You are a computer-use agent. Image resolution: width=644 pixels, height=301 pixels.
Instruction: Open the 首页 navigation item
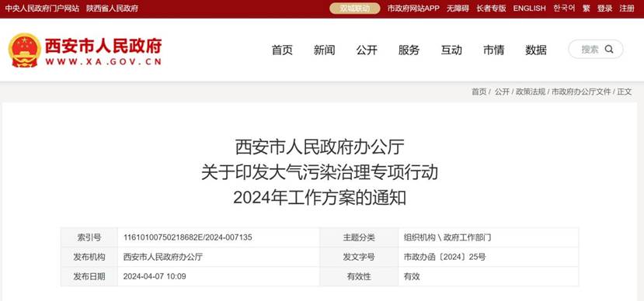[282, 50]
